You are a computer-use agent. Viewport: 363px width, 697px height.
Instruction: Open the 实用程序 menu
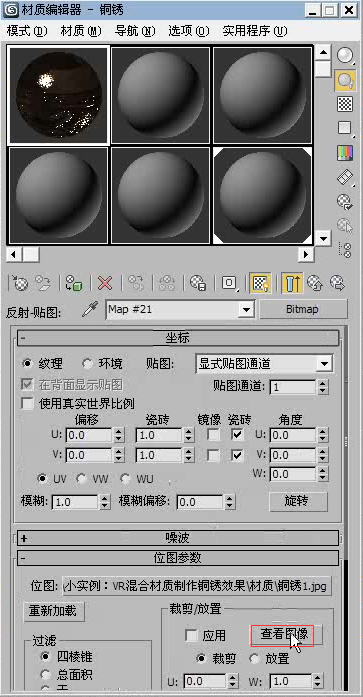(x=255, y=31)
